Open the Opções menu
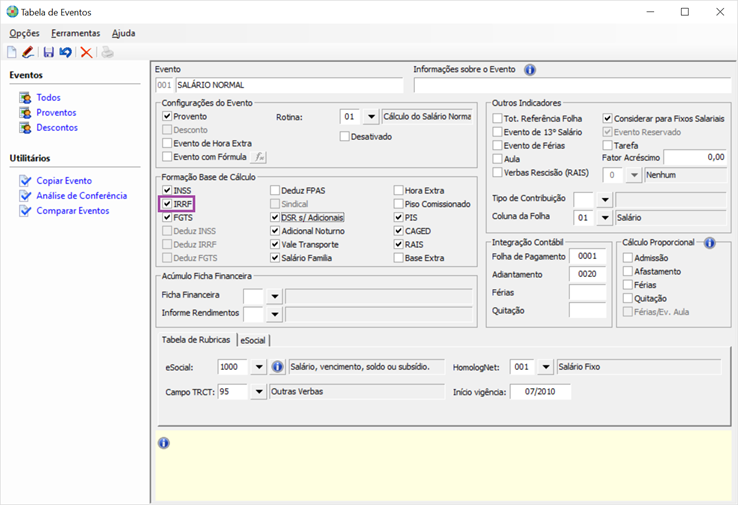The width and height of the screenshot is (738, 505). [x=24, y=33]
